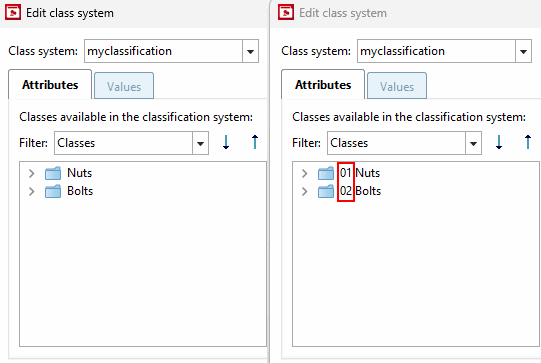The height and width of the screenshot is (363, 541).
Task: Move class up using arrow in left window
Action: click(x=255, y=142)
